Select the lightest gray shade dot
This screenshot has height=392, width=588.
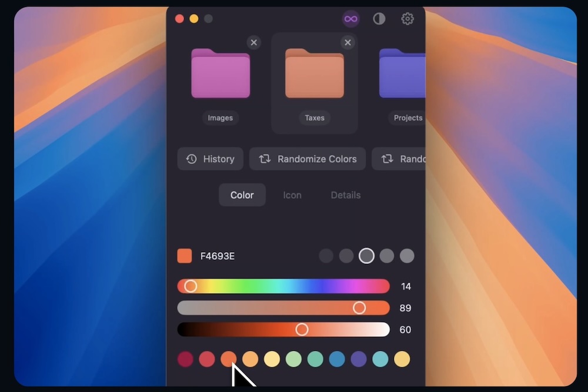point(407,256)
